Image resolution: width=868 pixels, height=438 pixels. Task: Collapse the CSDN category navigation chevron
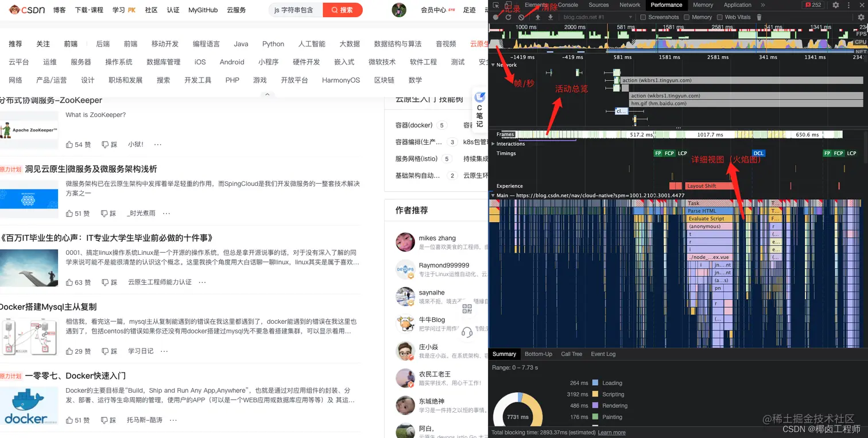pos(266,94)
